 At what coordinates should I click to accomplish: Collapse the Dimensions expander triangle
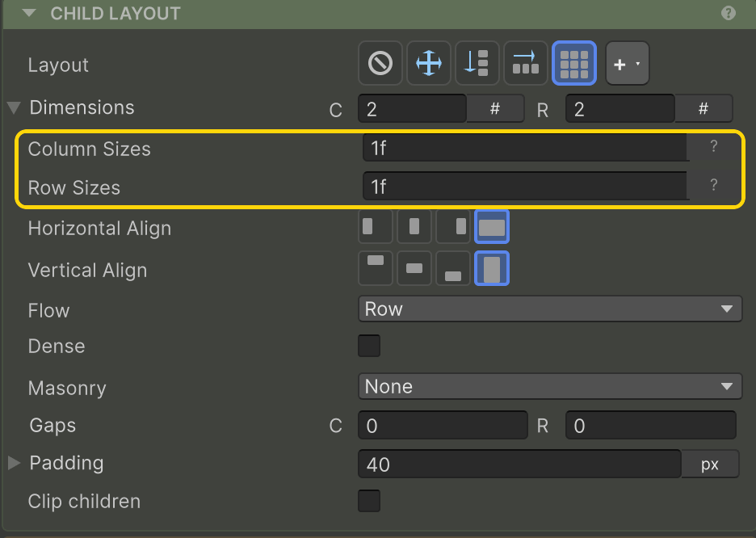(x=14, y=107)
